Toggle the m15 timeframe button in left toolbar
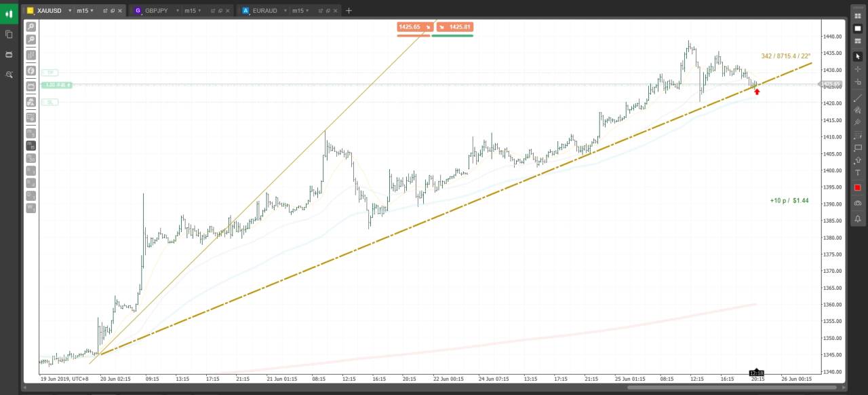The height and width of the screenshot is (395, 868). 31,145
